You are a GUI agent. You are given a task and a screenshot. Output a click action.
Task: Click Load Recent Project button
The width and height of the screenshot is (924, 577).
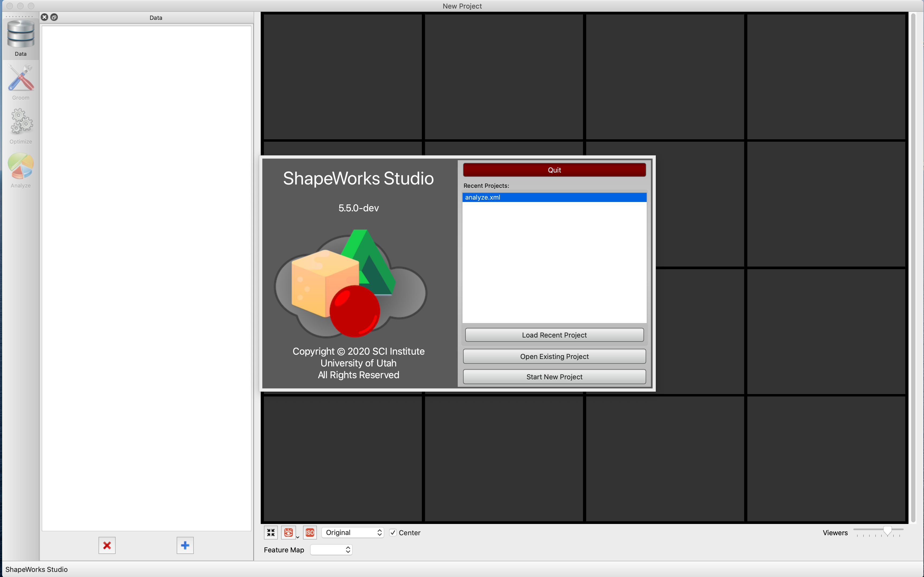pos(554,335)
